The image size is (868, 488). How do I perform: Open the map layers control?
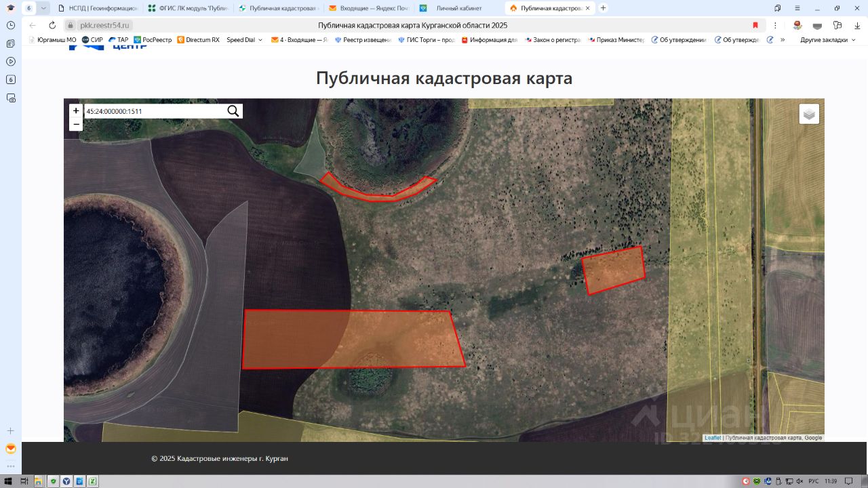pyautogui.click(x=809, y=114)
